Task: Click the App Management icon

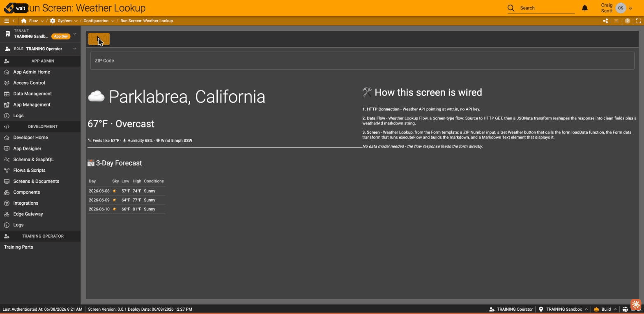Action: [x=7, y=105]
